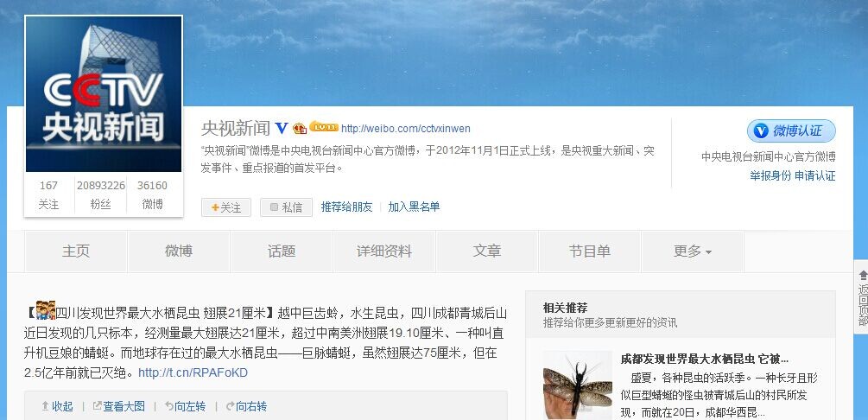This screenshot has height=420, width=868.
Task: Collapse the image with 收起
Action: pos(58,406)
